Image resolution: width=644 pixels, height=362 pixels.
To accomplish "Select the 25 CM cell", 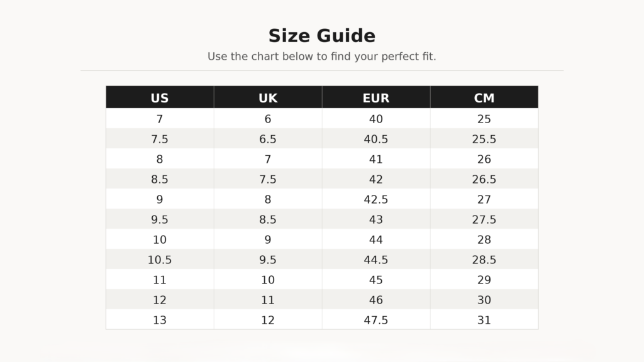I will 484,119.
